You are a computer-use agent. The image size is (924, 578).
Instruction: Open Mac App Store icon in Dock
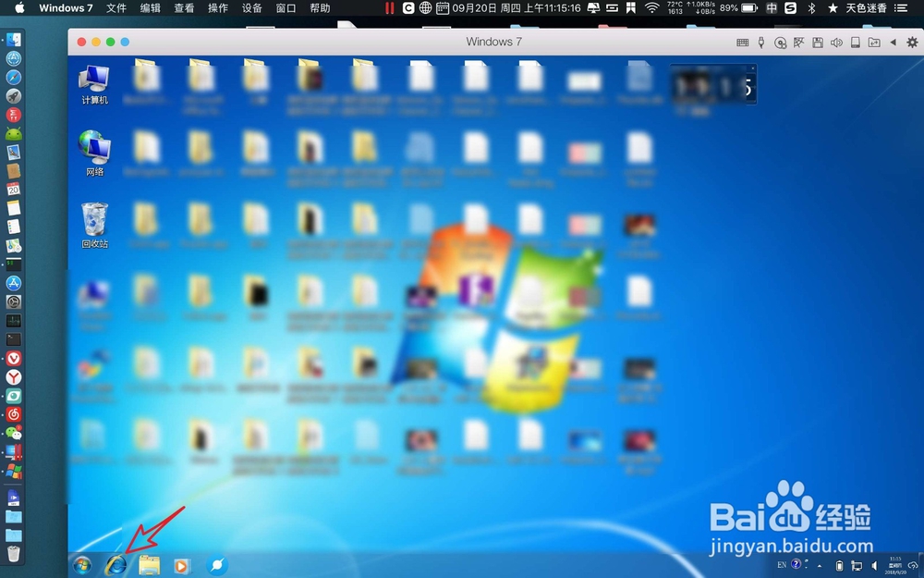14,283
